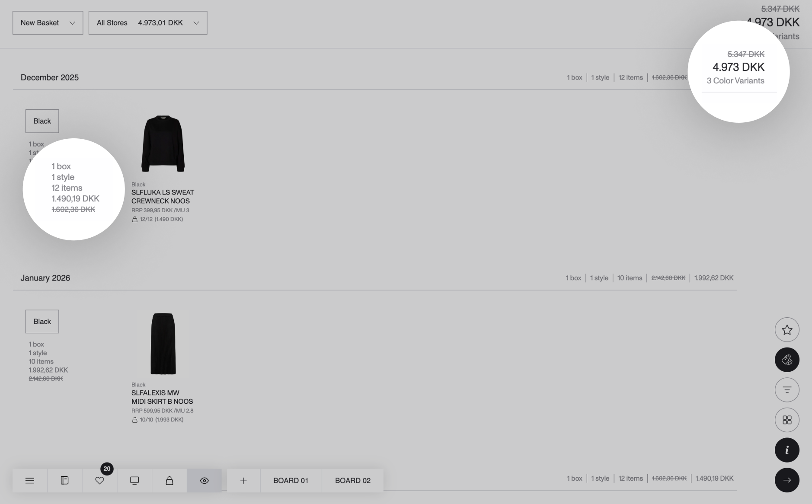Click 2.142,60 DKK struck price in January header

[668, 278]
